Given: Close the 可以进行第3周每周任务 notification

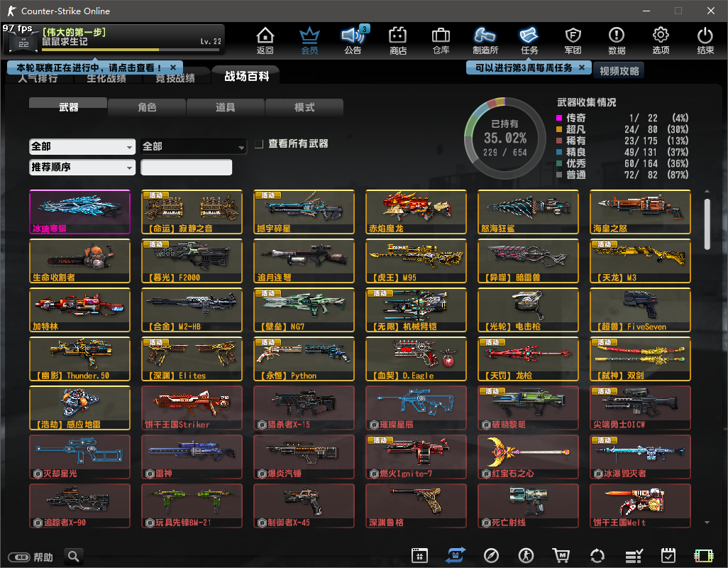Looking at the screenshot, I should (x=582, y=67).
